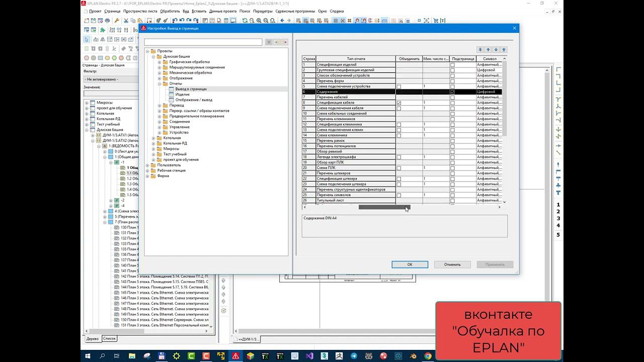
Task: Check Объединить for Схема подключения кабеля
Action: tap(399, 108)
